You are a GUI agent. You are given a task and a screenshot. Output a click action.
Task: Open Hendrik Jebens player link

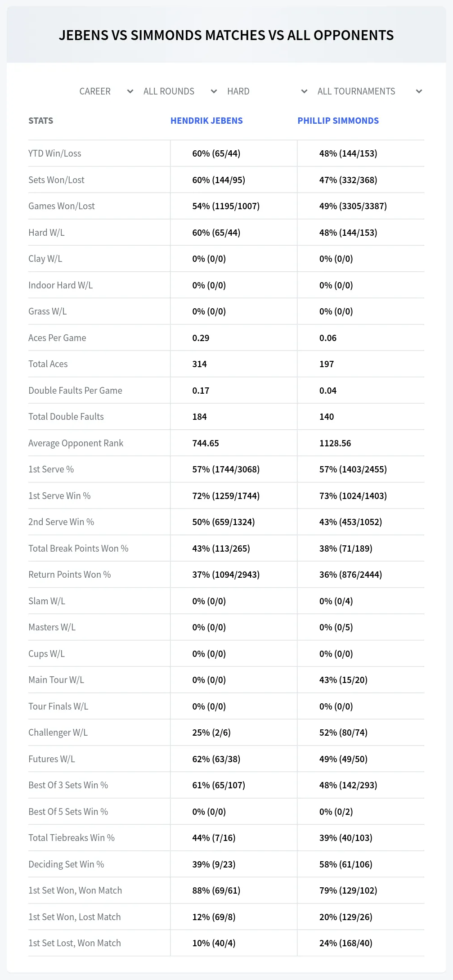pyautogui.click(x=206, y=121)
